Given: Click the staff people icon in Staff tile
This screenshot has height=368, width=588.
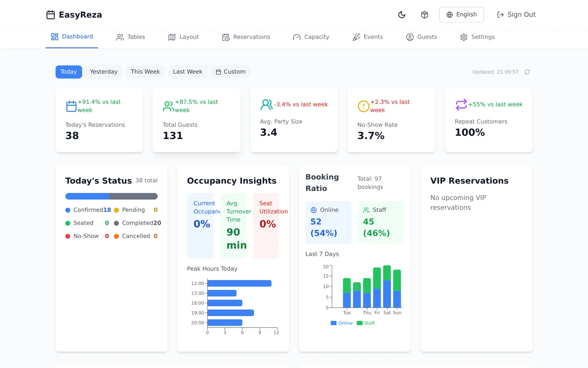Looking at the screenshot, I should pyautogui.click(x=366, y=210).
